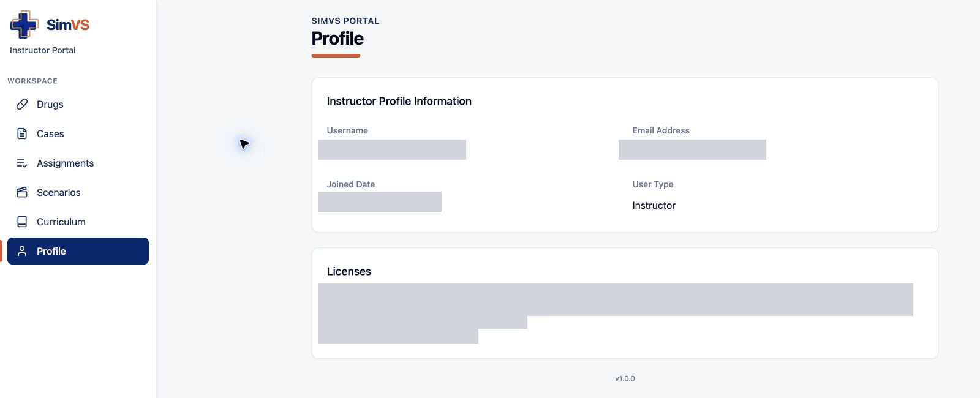
Task: Click the person icon beside Profile
Action: (22, 251)
